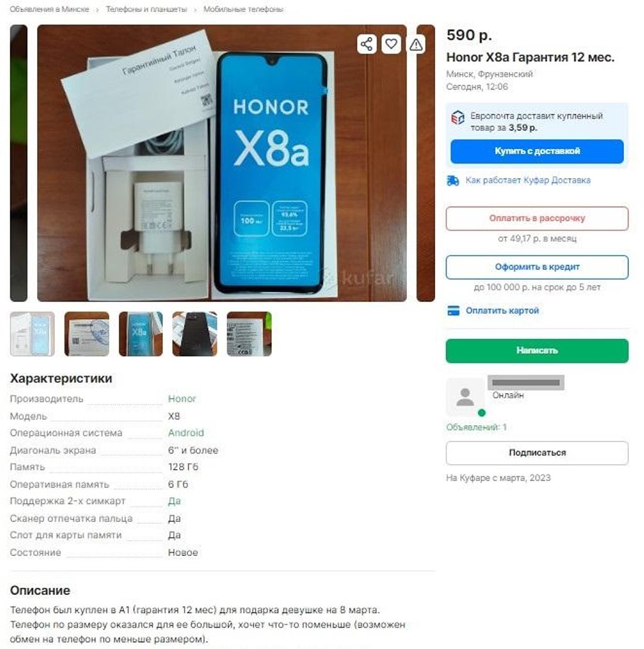Click the share icon on photo

pyautogui.click(x=367, y=44)
